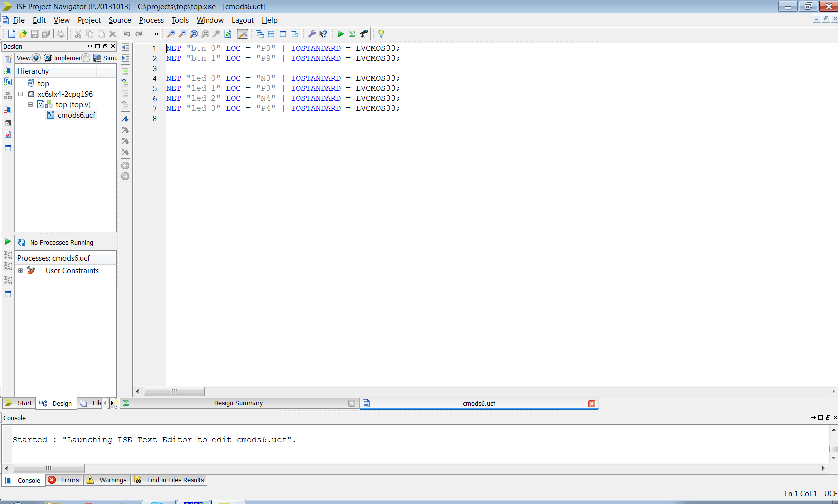Open the File menu
838x504 pixels.
pos(19,20)
